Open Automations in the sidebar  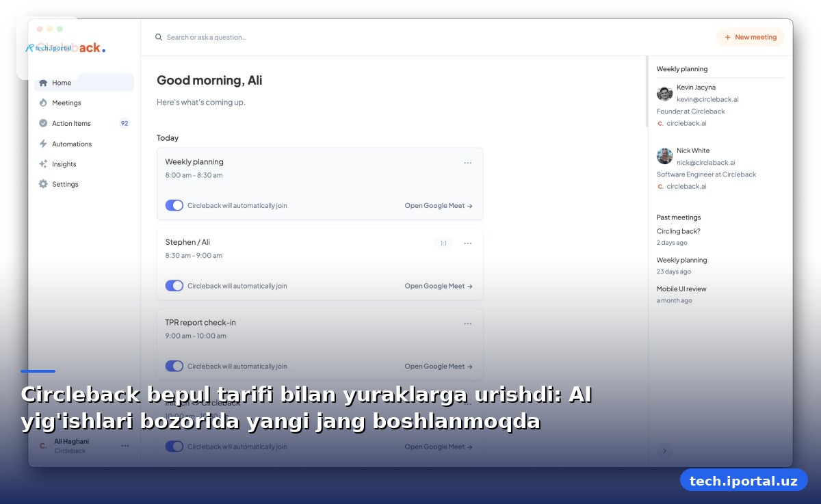click(84, 144)
